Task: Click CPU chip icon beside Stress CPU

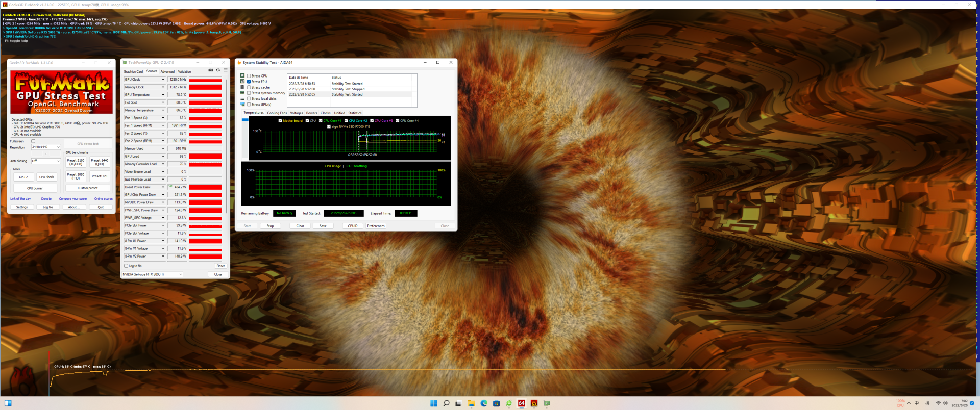Action: 242,75
